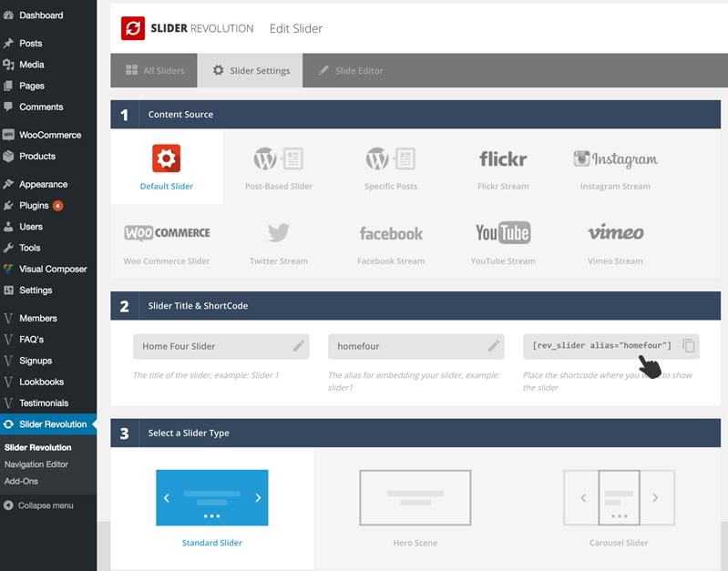The height and width of the screenshot is (571, 728).
Task: Select the Twitter bird icon
Action: pos(279,232)
